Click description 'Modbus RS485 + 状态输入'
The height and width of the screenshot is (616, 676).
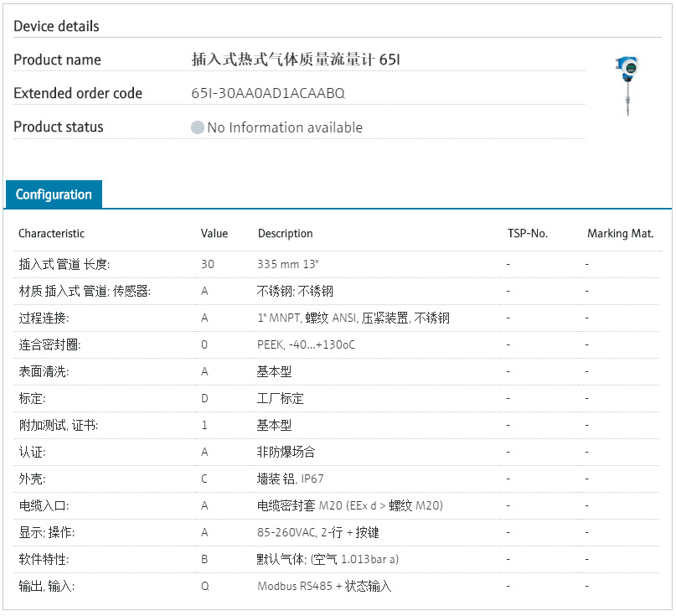[324, 586]
